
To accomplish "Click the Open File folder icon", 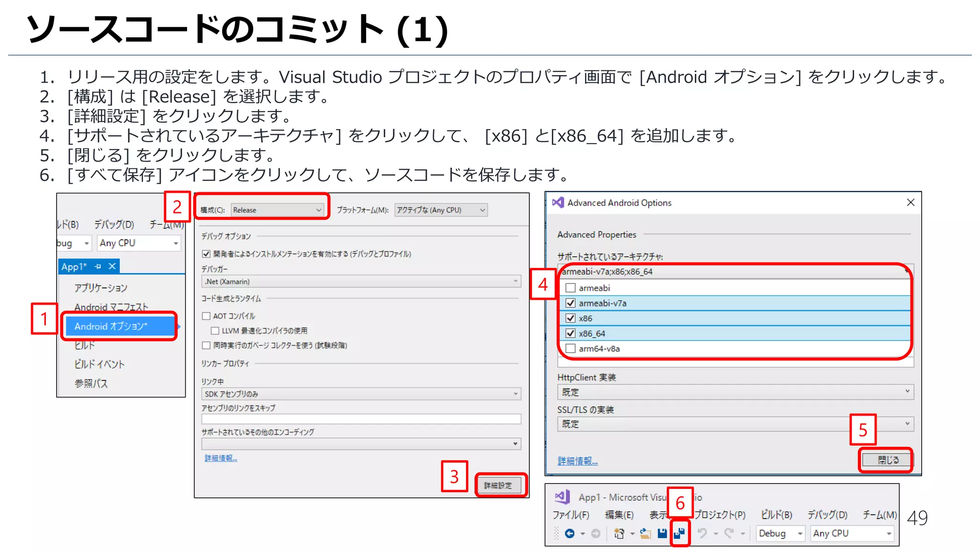I will pyautogui.click(x=646, y=533).
